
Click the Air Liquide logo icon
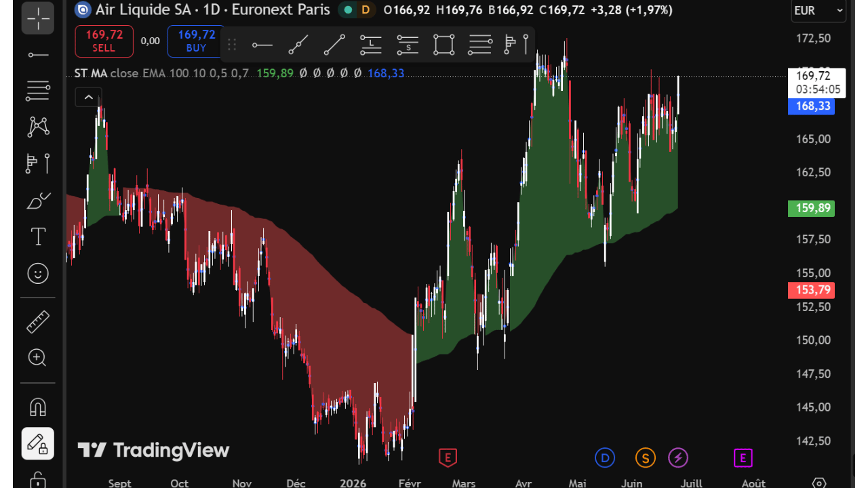pos(83,9)
